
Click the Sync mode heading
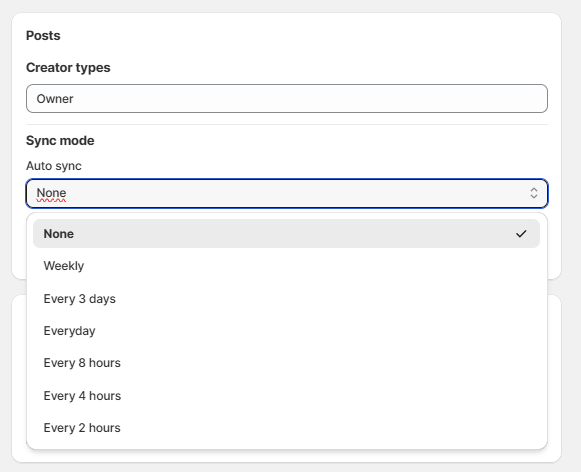pyautogui.click(x=60, y=140)
